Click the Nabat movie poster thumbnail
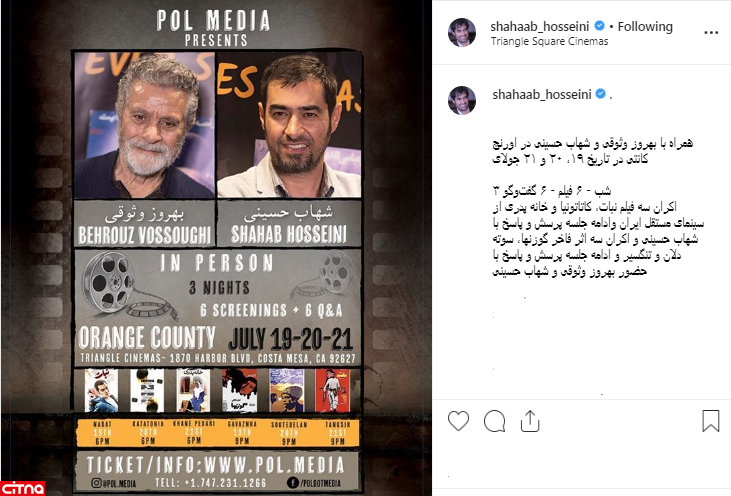The image size is (731, 496). click(102, 391)
